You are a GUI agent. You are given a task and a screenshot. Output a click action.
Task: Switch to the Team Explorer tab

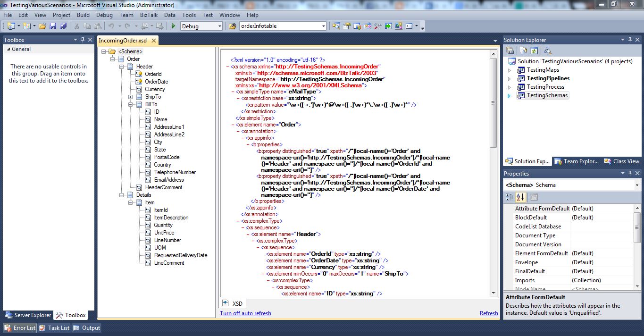click(576, 161)
